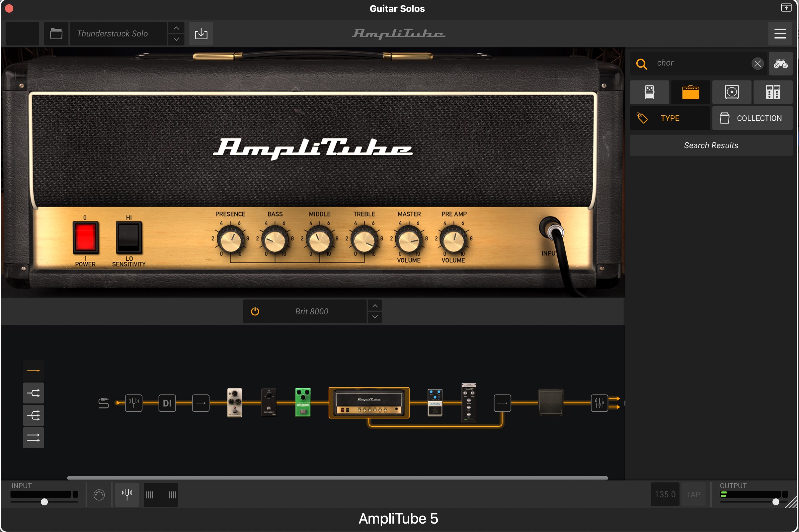Toggle the red POWER switch on amp
The image size is (799, 532).
[x=85, y=237]
